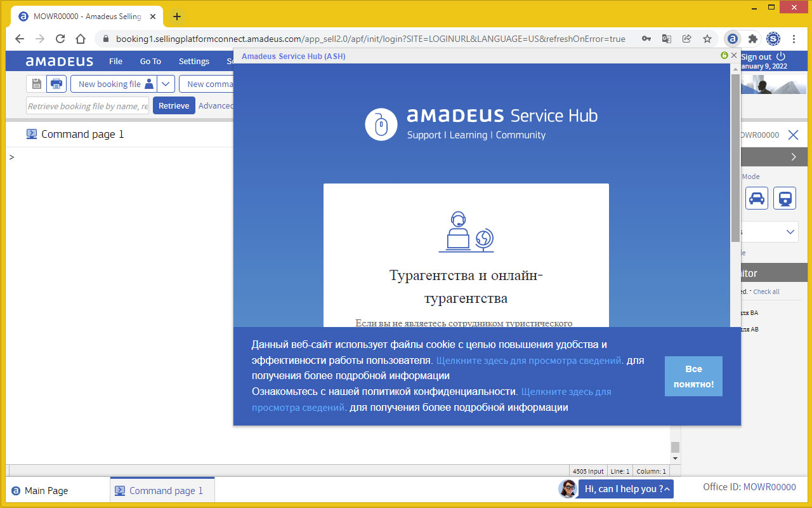
Task: Click the saved password key icon
Action: click(x=646, y=39)
